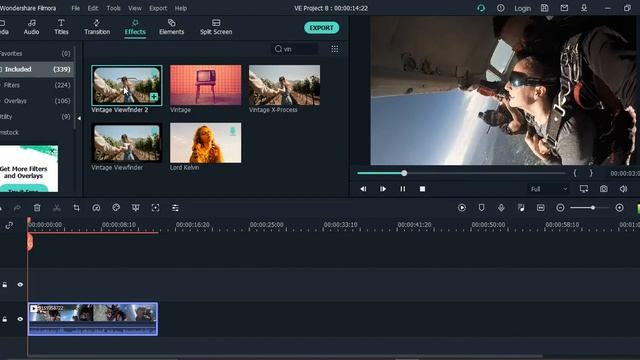The height and width of the screenshot is (360, 640).
Task: Open the advanced edit sliders icon
Action: (x=175, y=208)
